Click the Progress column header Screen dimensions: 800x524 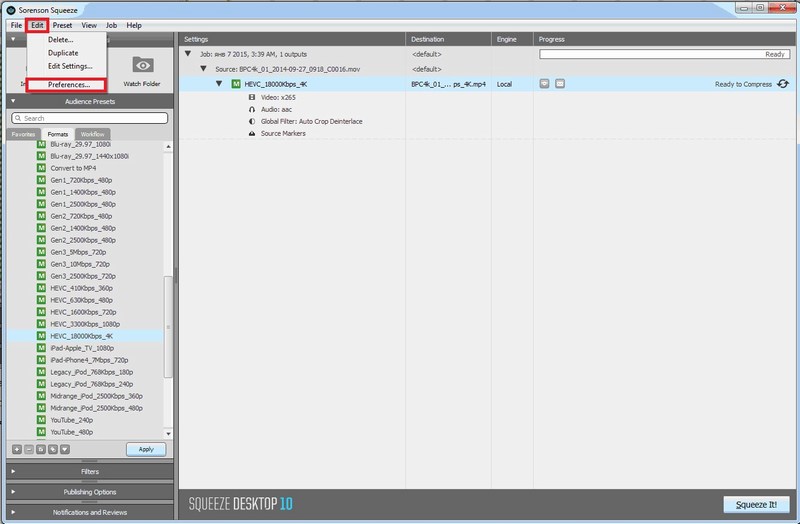(x=664, y=39)
